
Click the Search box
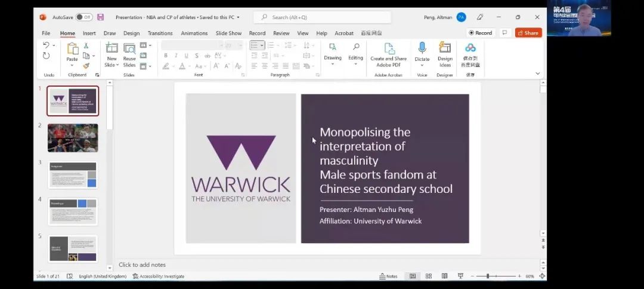[x=323, y=17]
